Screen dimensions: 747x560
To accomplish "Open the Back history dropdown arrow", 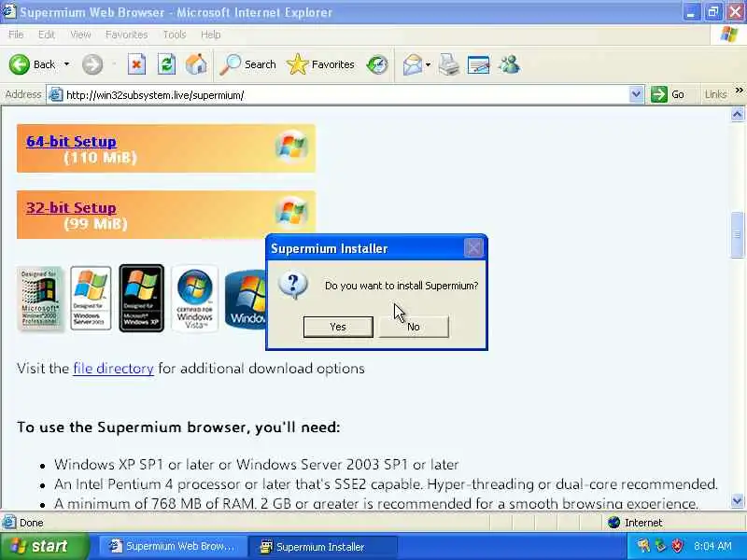I will click(x=66, y=64).
